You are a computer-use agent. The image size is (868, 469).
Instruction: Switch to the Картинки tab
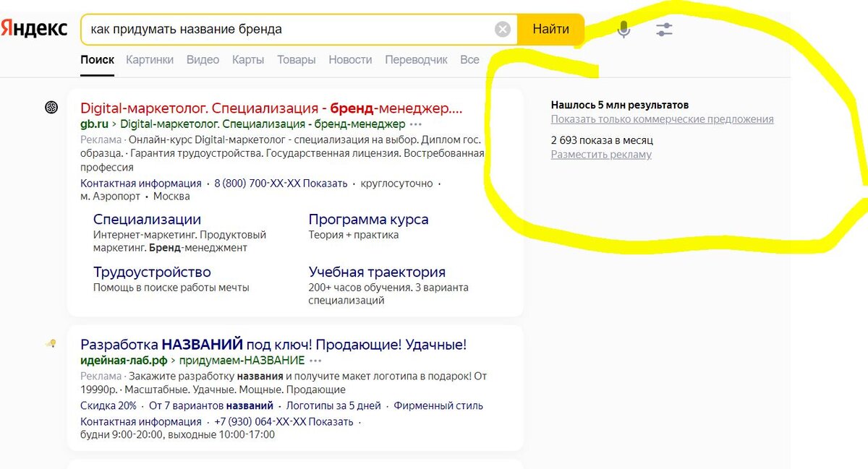(150, 60)
